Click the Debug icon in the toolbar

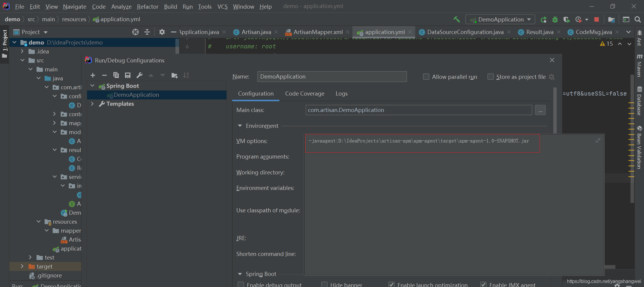[x=555, y=19]
